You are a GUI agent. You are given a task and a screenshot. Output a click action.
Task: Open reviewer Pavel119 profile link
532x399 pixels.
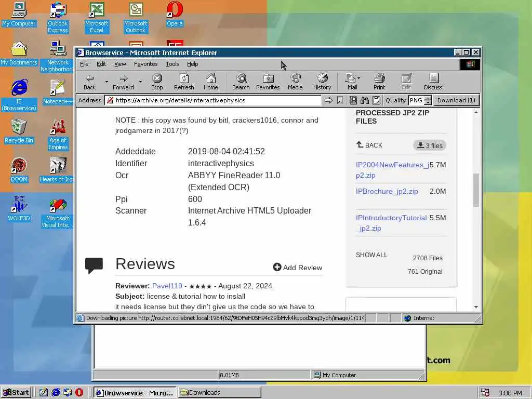167,286
